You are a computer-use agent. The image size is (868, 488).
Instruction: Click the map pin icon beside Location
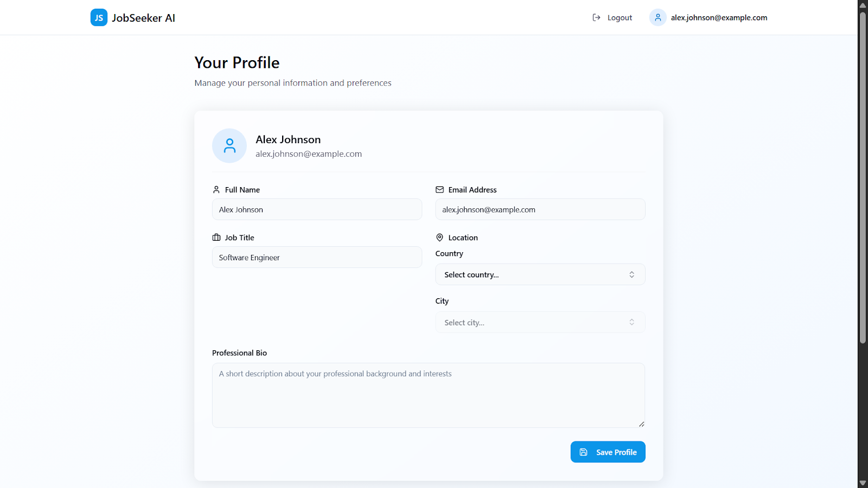pos(439,237)
